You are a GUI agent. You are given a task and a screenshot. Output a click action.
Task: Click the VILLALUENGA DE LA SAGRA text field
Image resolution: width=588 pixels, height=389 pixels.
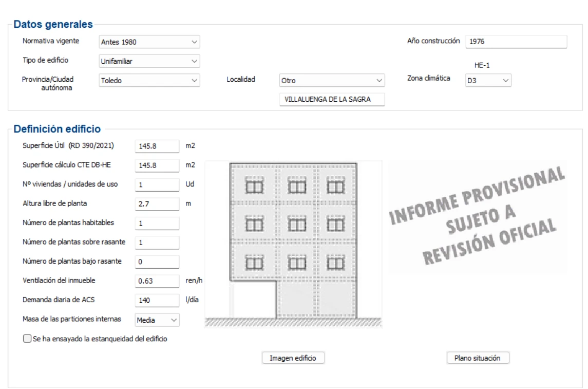332,99
